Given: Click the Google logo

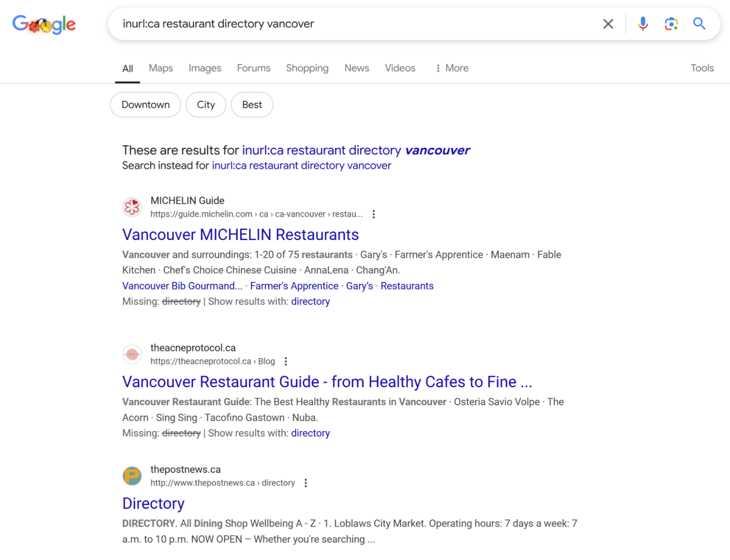Looking at the screenshot, I should pyautogui.click(x=44, y=24).
